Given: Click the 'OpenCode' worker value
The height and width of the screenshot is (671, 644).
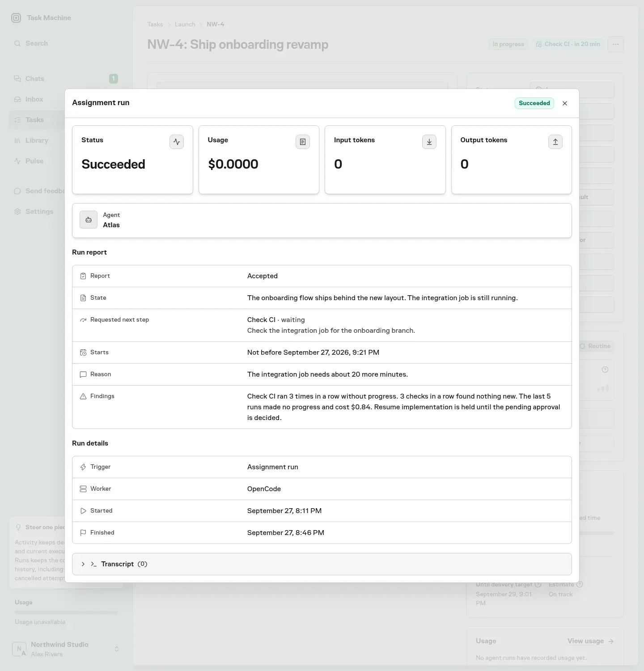Looking at the screenshot, I should (x=264, y=489).
